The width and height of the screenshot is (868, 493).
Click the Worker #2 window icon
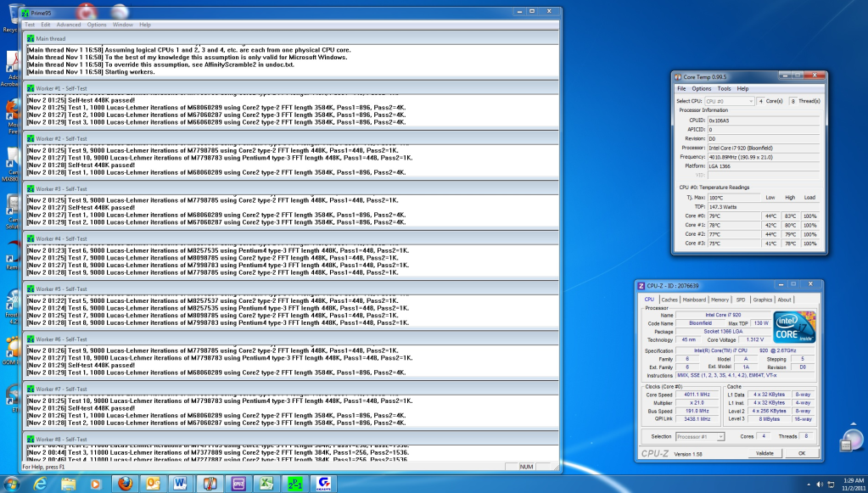point(31,139)
